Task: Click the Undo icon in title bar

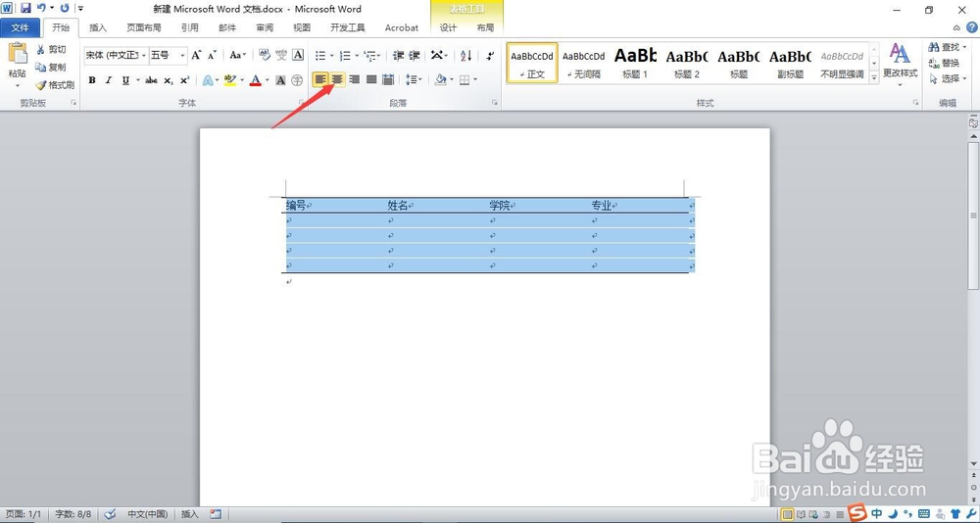Action: (x=41, y=8)
